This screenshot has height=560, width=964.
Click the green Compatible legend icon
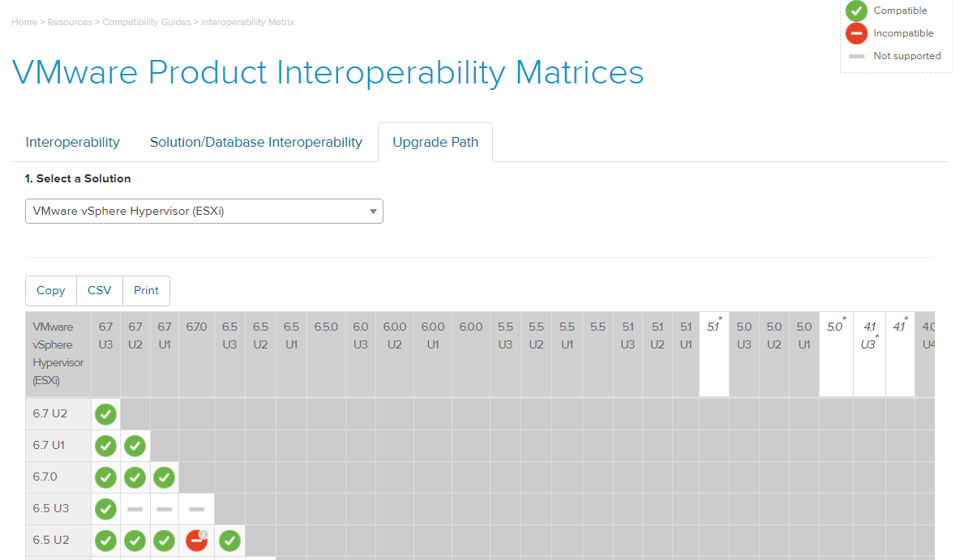[856, 11]
